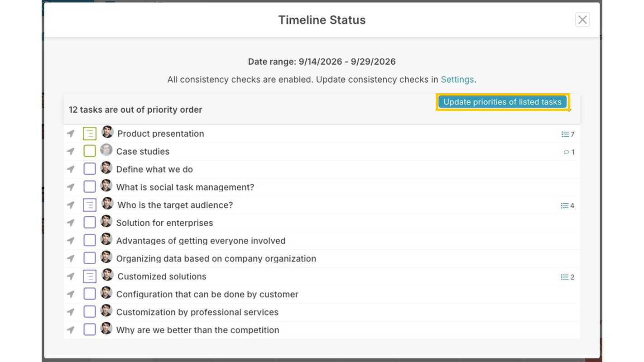Screen dimensions: 644x362
Task: Select arrow icon for Advantages of getting everyone involved
Action: point(71,241)
